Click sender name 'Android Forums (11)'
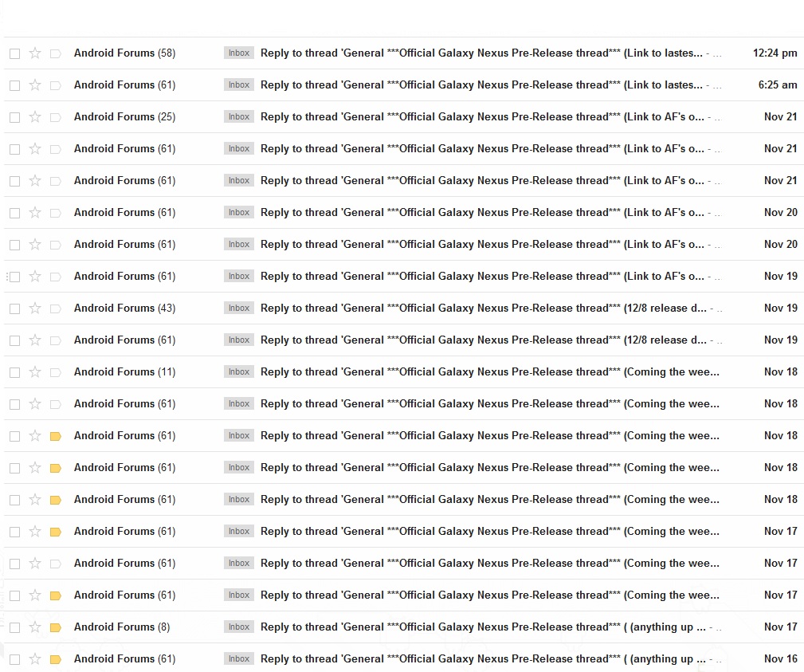 click(x=124, y=371)
